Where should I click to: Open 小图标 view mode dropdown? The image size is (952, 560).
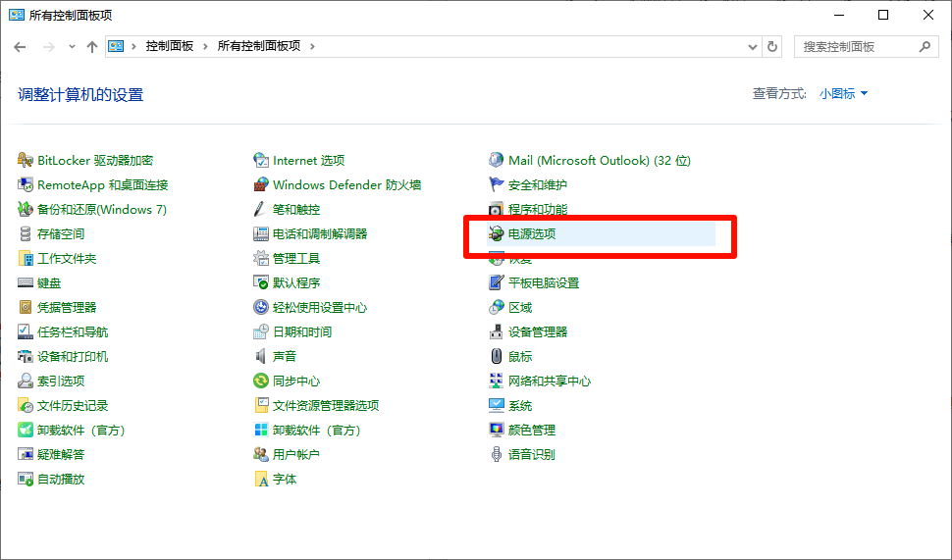click(843, 93)
